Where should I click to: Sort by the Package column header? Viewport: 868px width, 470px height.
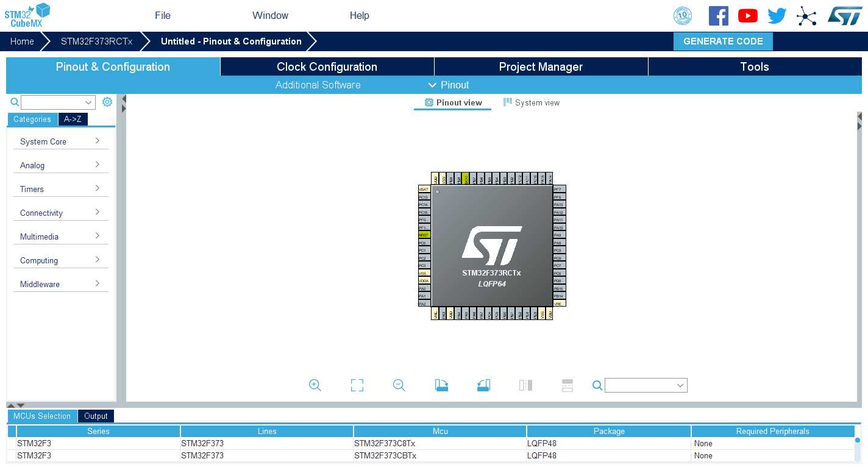(x=609, y=431)
